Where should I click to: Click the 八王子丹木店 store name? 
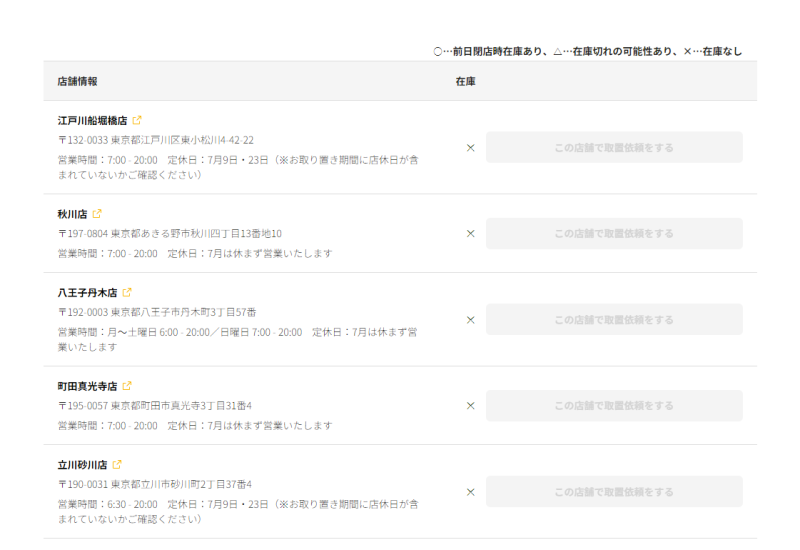87,293
